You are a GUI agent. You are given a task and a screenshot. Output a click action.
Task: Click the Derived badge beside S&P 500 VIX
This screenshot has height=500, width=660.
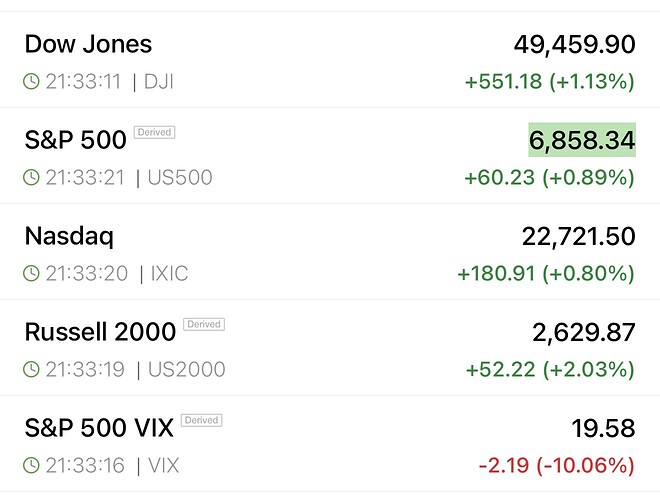[x=201, y=421]
